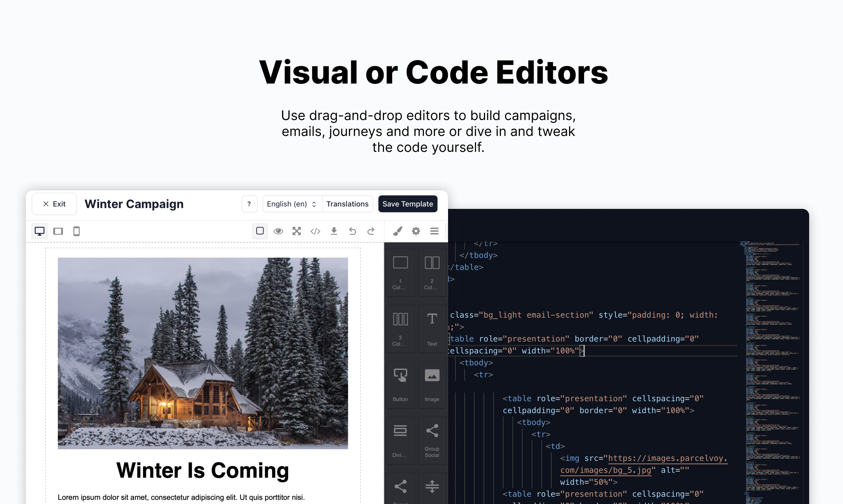Redo the last change
This screenshot has height=504, width=843.
[371, 231]
